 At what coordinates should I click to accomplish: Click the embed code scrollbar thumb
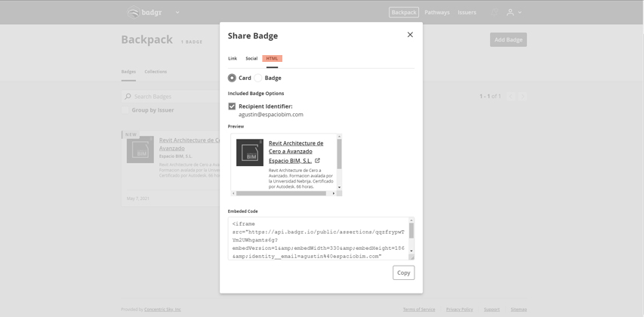[x=411, y=231]
